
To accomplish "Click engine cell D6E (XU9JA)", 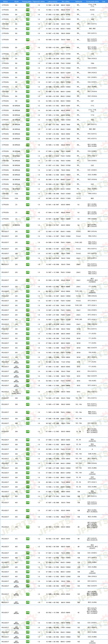I will pyautogui.click(x=92, y=219).
